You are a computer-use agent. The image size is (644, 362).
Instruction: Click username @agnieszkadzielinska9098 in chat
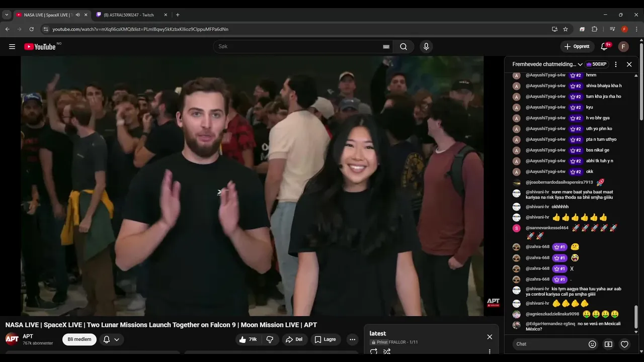tap(552, 314)
